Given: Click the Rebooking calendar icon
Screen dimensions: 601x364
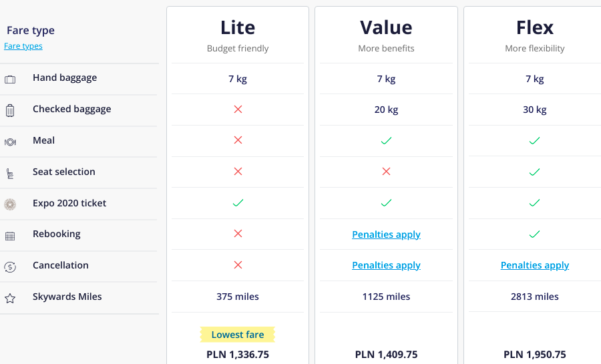Looking at the screenshot, I should coord(10,236).
